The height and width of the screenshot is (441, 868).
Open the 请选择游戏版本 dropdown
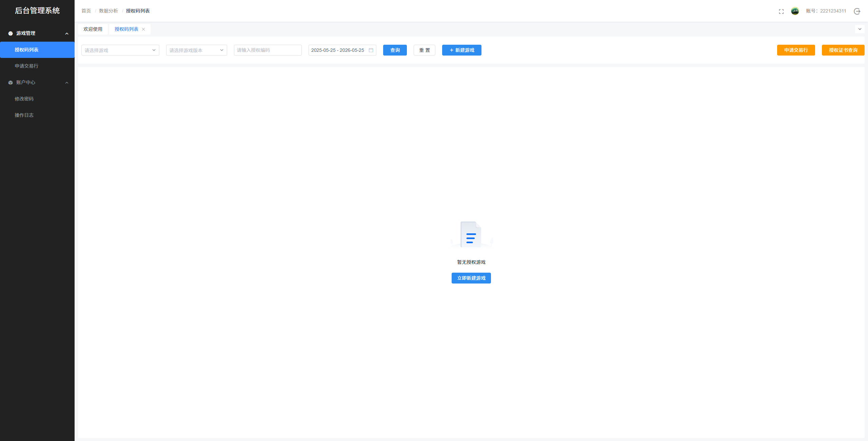coord(197,50)
